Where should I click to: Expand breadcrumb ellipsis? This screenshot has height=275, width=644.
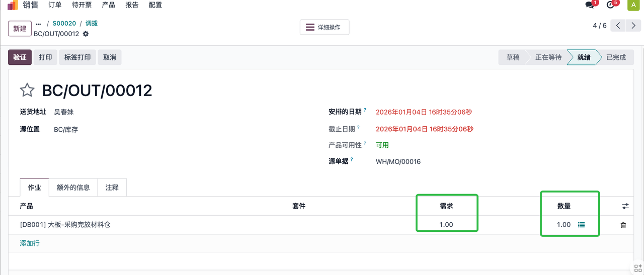point(38,24)
